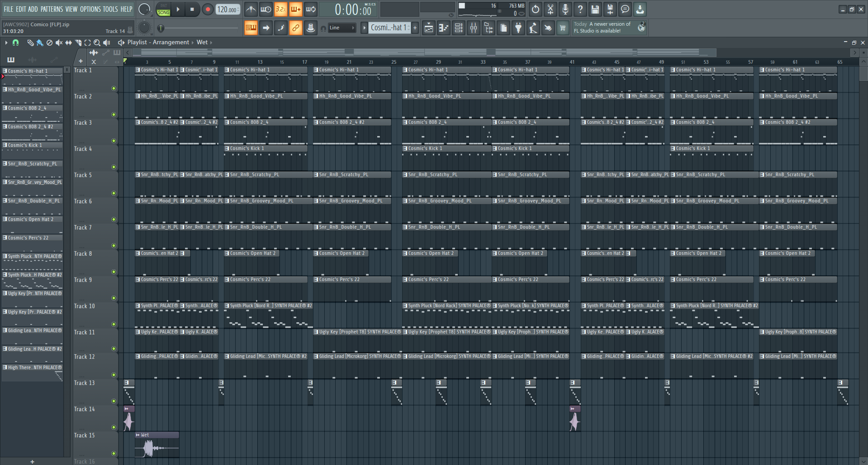The height and width of the screenshot is (465, 868).
Task: Open the OPTIONS menu
Action: 90,9
